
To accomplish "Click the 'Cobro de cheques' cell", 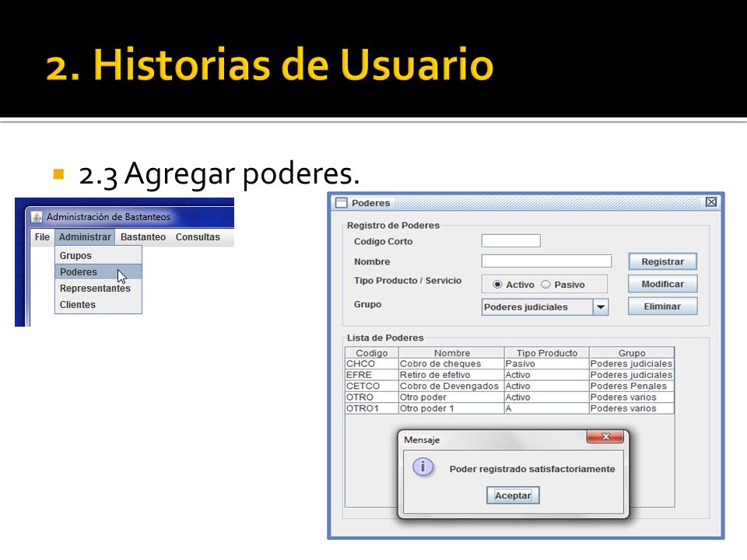I will (x=451, y=364).
